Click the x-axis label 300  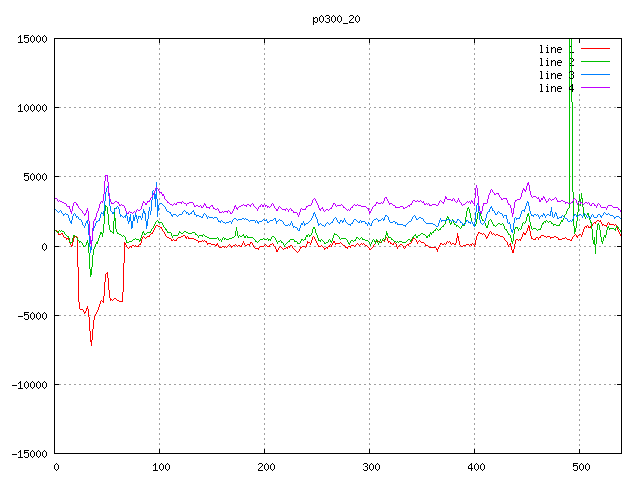click(x=371, y=467)
